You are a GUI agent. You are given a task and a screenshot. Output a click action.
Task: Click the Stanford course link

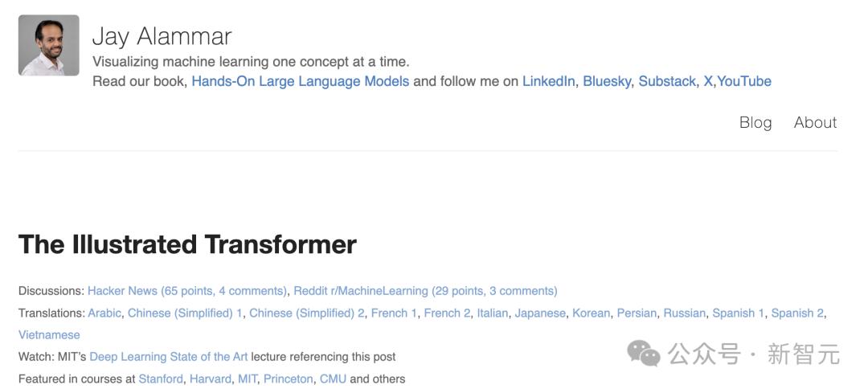tap(161, 379)
